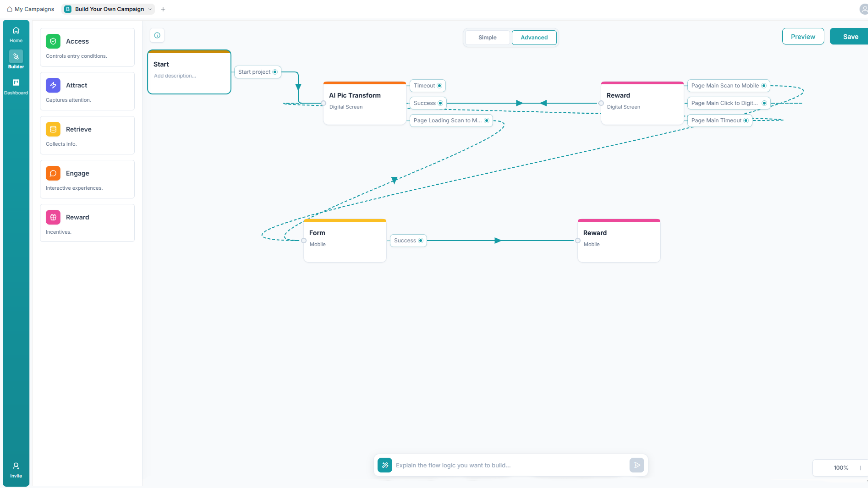
Task: Click Page Main Timeout output port
Action: click(746, 121)
